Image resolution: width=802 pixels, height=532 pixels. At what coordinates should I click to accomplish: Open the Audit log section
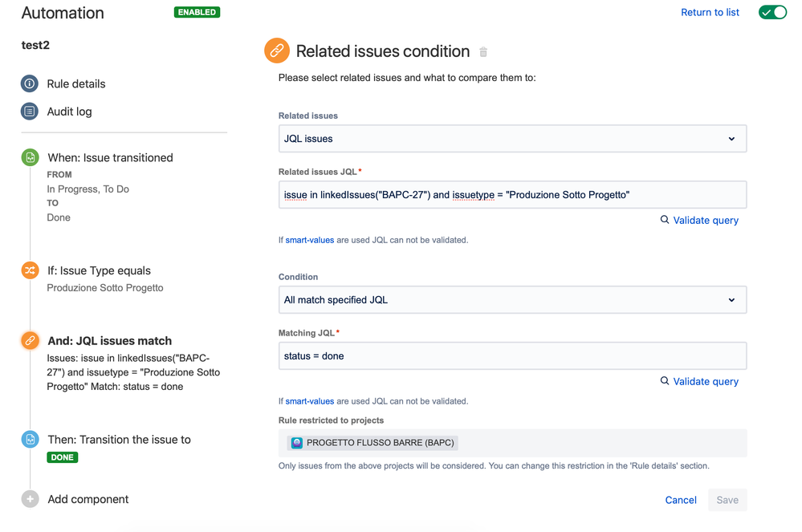(x=69, y=112)
